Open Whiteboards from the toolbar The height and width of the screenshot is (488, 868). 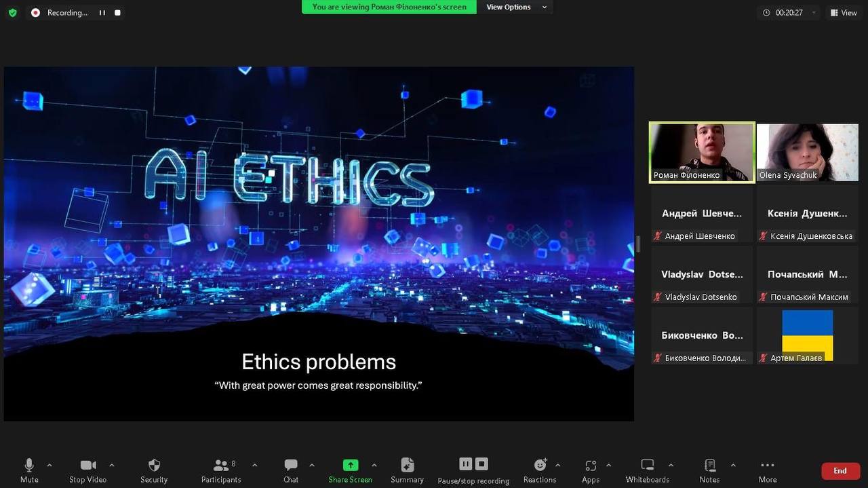click(x=647, y=466)
